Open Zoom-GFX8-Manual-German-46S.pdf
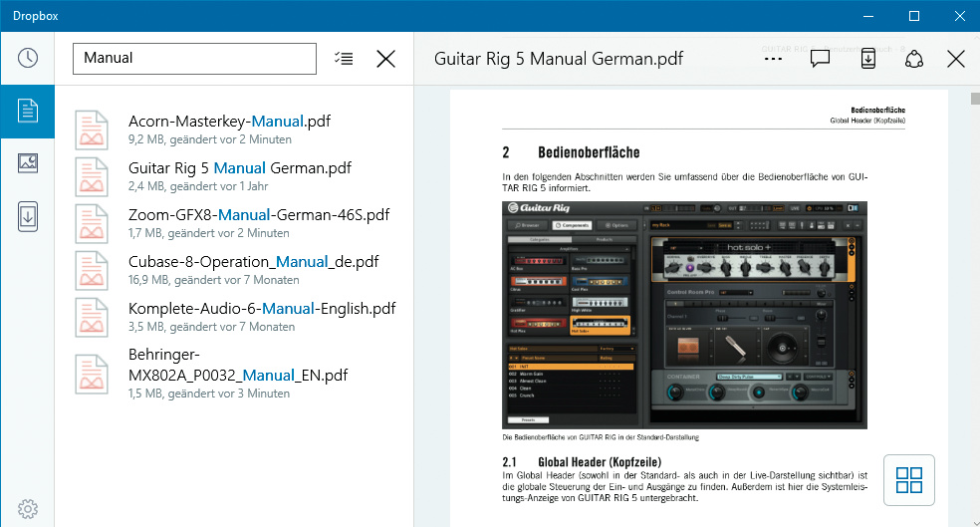 point(258,215)
